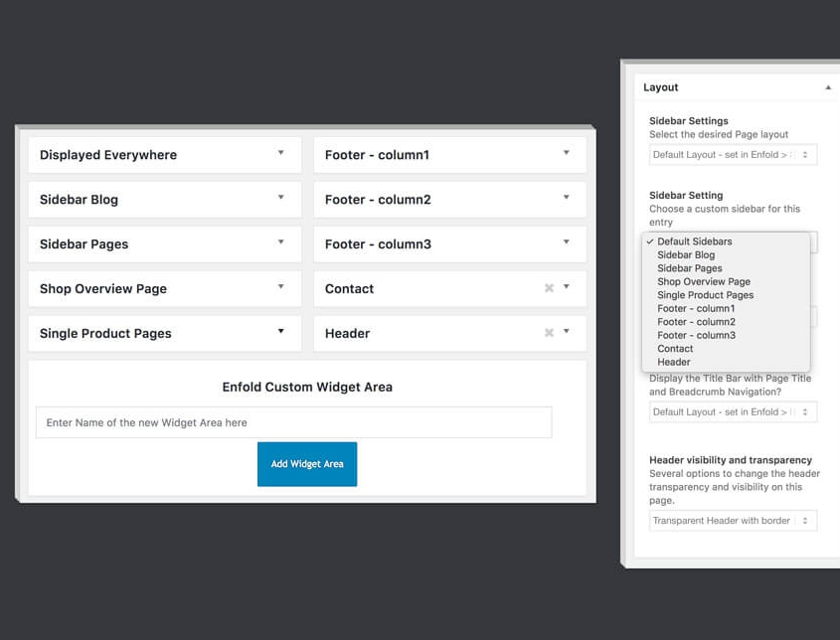
Task: Choose Sidebar Blog in the dropdown list
Action: (686, 255)
